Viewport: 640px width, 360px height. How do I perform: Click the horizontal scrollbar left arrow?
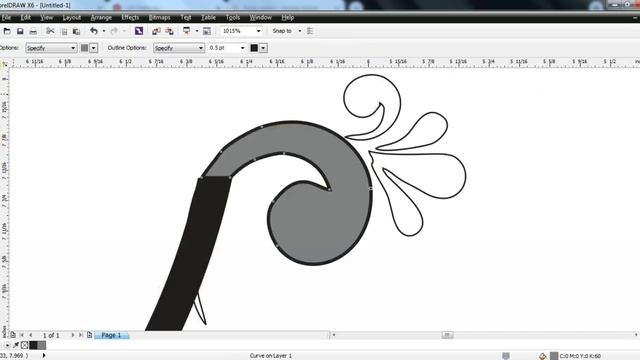[x=334, y=335]
